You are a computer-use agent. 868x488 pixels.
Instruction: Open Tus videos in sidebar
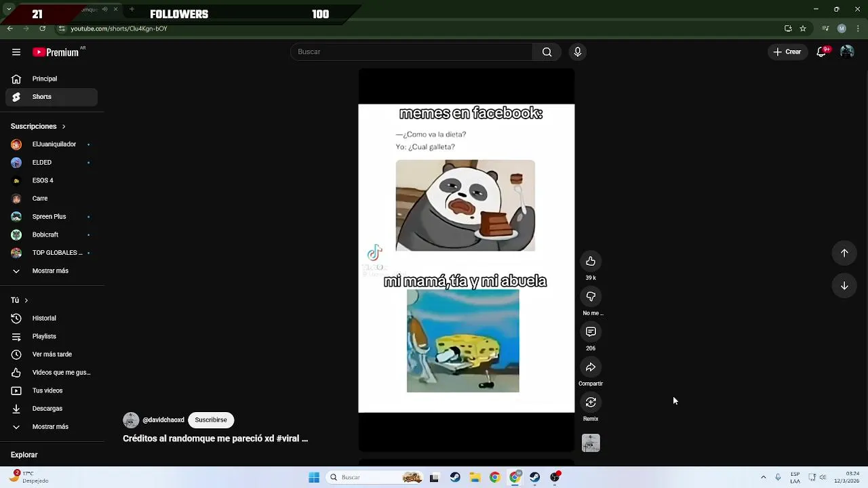click(x=52, y=390)
